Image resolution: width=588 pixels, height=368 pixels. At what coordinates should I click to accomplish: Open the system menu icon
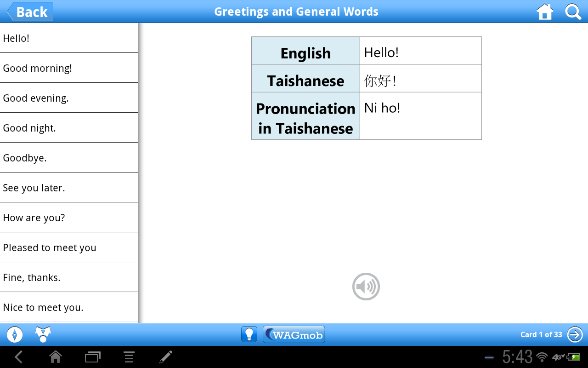coord(129,357)
